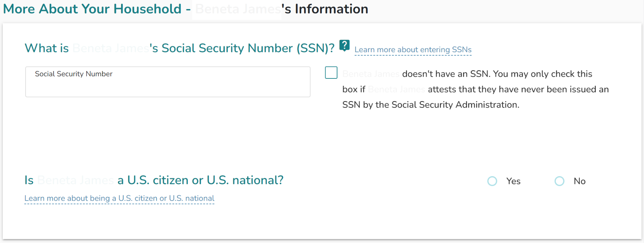Click the "Yes" text label
644x243 pixels.
pyautogui.click(x=513, y=181)
